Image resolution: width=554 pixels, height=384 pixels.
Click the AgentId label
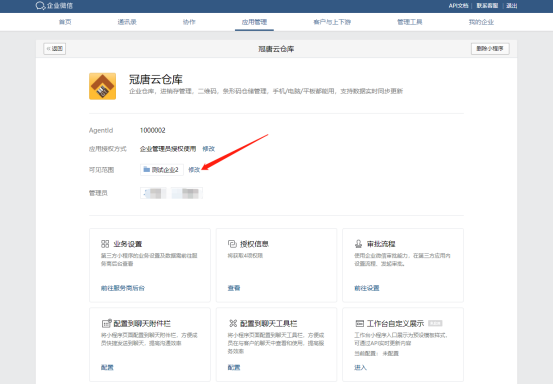click(x=101, y=130)
